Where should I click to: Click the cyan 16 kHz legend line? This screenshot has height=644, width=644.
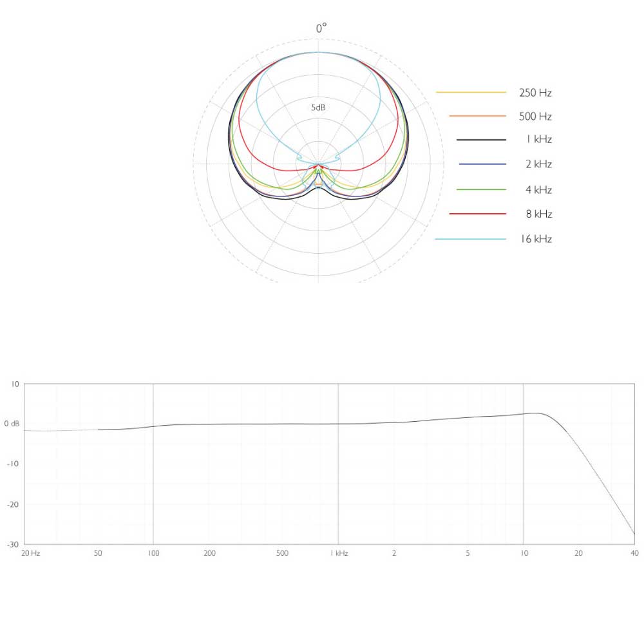point(470,239)
